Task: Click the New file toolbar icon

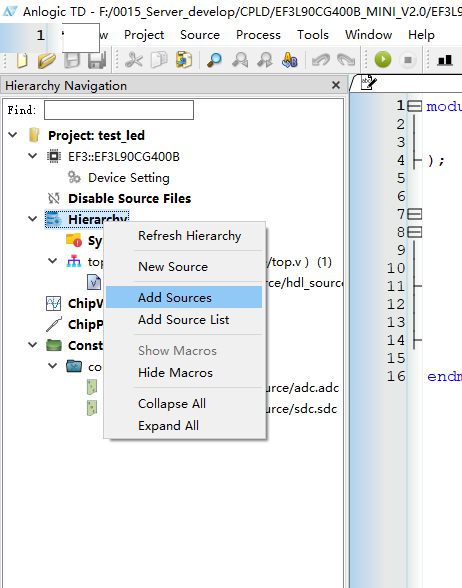Action: pos(22,60)
